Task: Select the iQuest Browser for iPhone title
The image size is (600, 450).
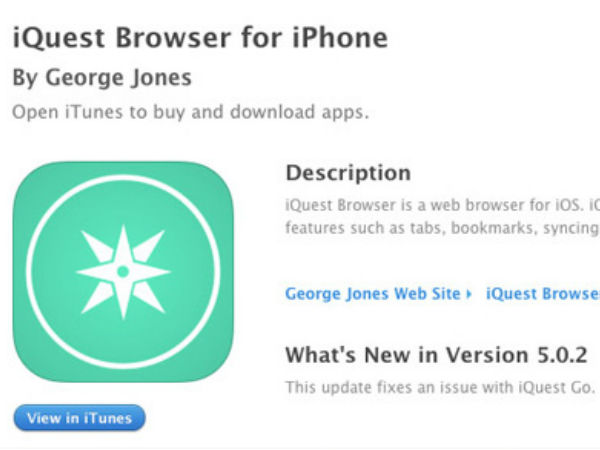Action: click(200, 38)
